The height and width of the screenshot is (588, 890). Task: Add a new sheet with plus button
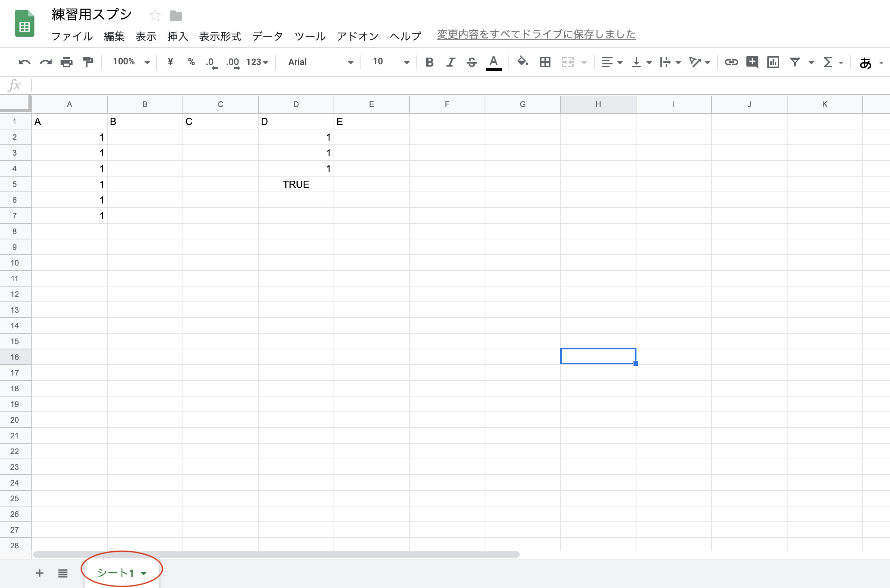(x=39, y=573)
